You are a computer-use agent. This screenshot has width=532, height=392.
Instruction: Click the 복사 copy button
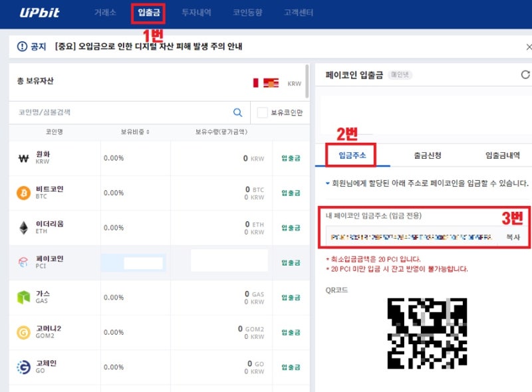(513, 237)
